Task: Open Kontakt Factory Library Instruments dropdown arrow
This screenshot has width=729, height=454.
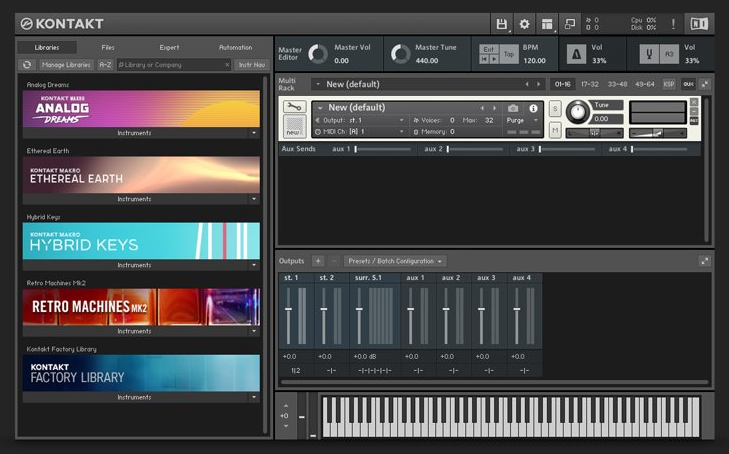Action: (254, 397)
